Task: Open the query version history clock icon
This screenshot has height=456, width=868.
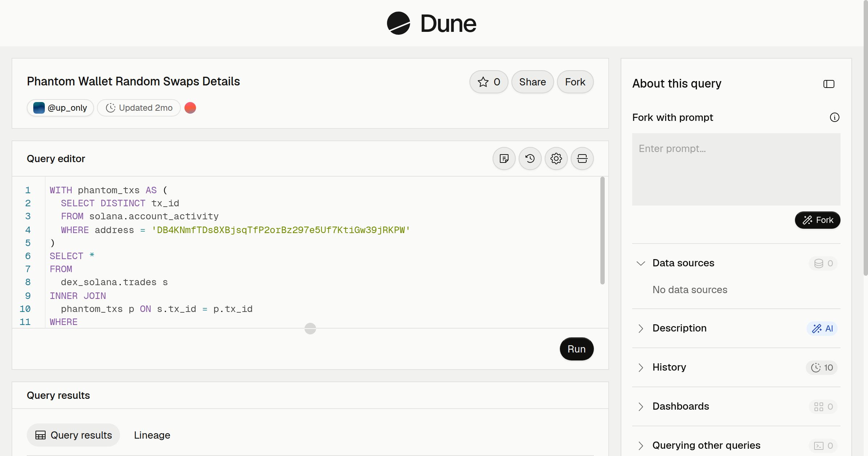Action: click(530, 159)
